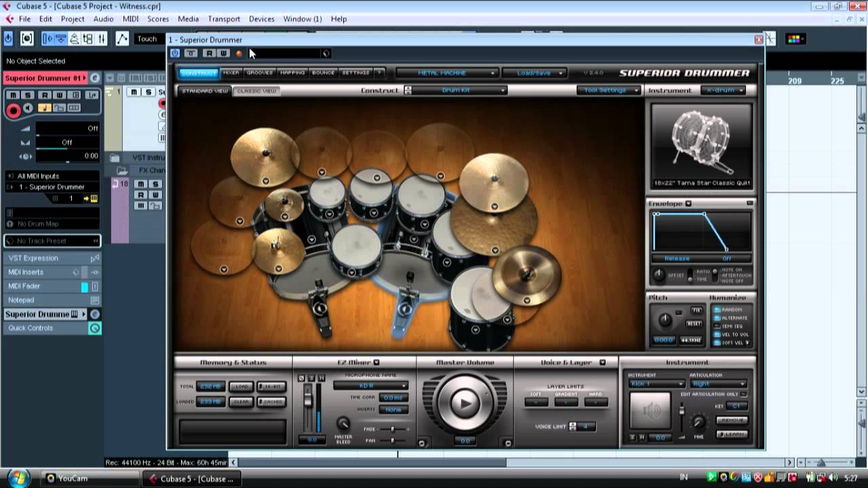Open the Tool Settings dropdown
868x488 pixels.
click(x=608, y=90)
